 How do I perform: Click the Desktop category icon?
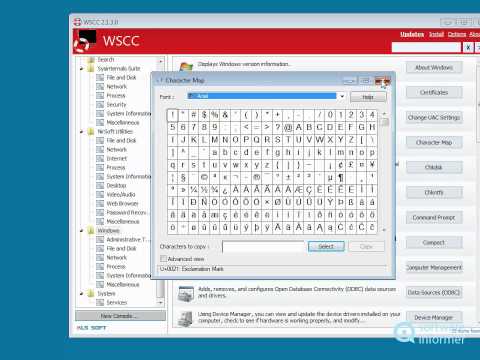[100, 186]
